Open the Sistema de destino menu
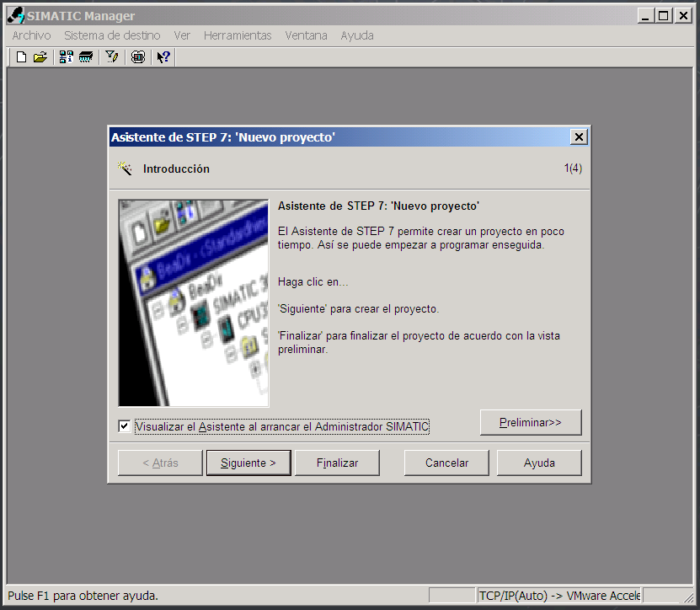700x610 pixels. 112,35
